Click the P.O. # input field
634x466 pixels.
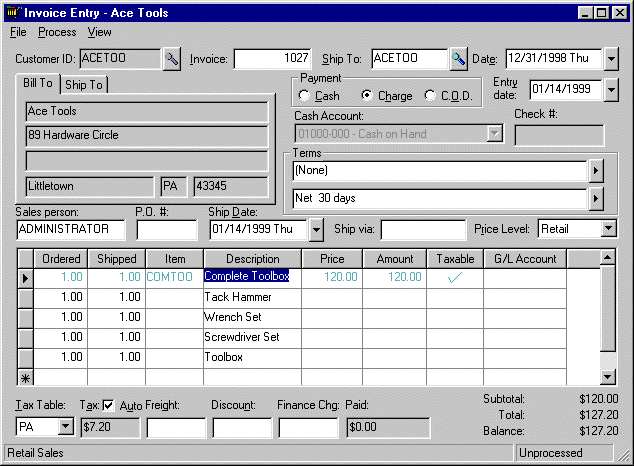[x=166, y=229]
